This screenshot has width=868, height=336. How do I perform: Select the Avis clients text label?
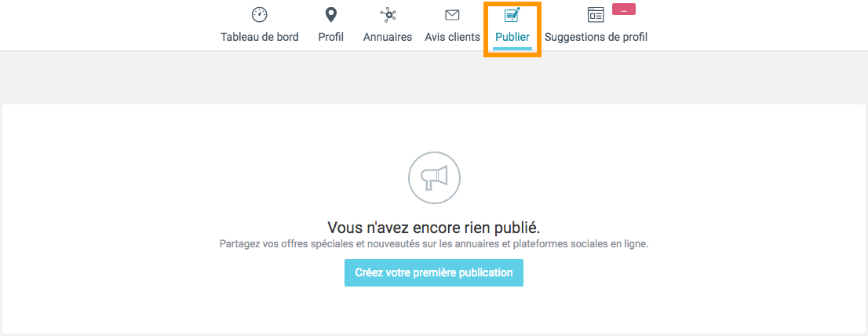pos(452,37)
